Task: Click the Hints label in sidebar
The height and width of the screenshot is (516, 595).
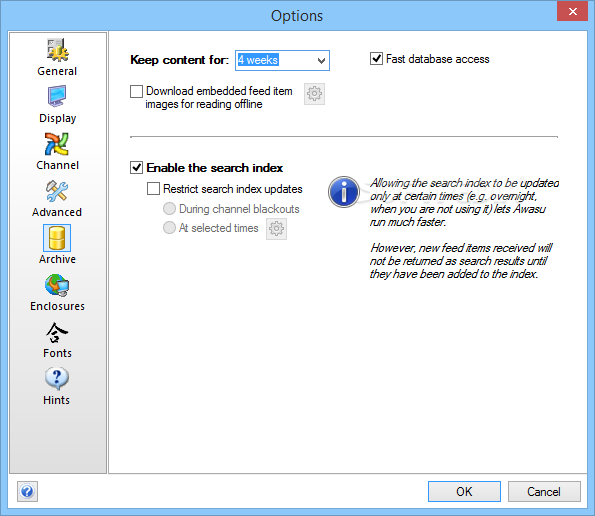Action: pyautogui.click(x=57, y=400)
